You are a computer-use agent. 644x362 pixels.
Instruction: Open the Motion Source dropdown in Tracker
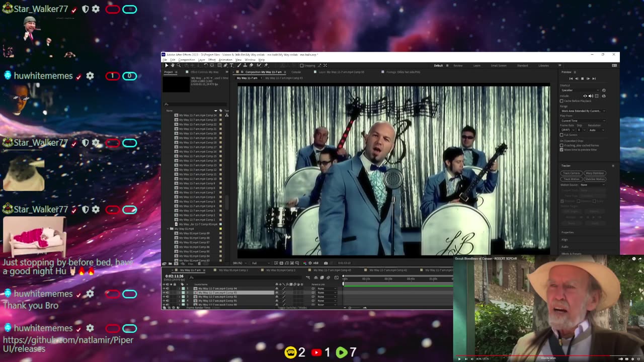click(x=592, y=185)
